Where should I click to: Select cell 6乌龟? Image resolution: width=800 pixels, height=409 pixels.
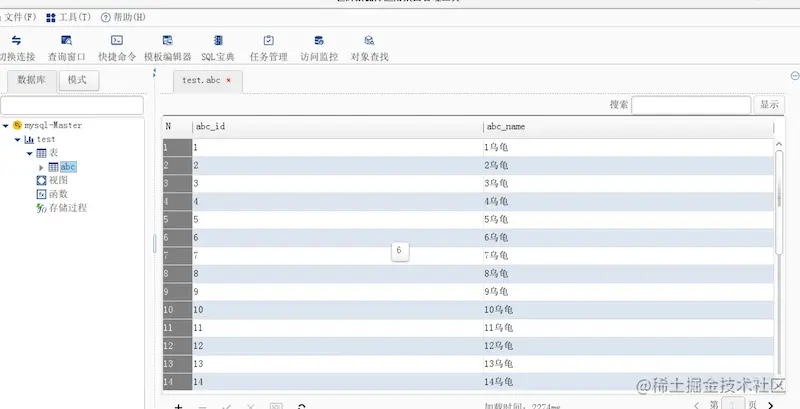[x=628, y=238]
